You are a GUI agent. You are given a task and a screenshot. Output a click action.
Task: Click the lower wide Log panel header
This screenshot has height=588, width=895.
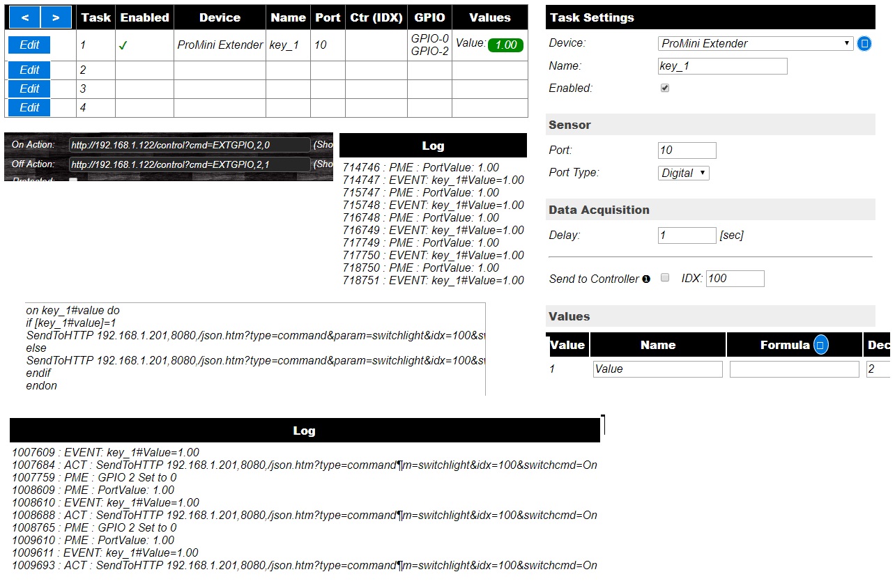(305, 431)
